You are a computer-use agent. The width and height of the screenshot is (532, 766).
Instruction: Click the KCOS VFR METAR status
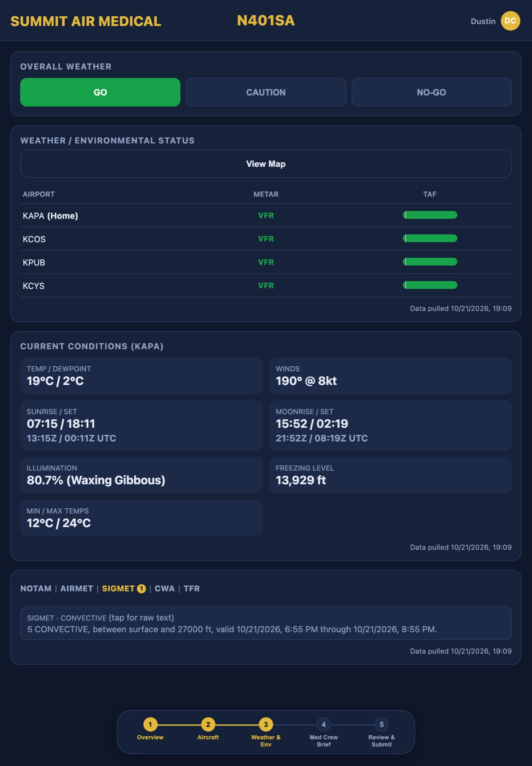[266, 239]
